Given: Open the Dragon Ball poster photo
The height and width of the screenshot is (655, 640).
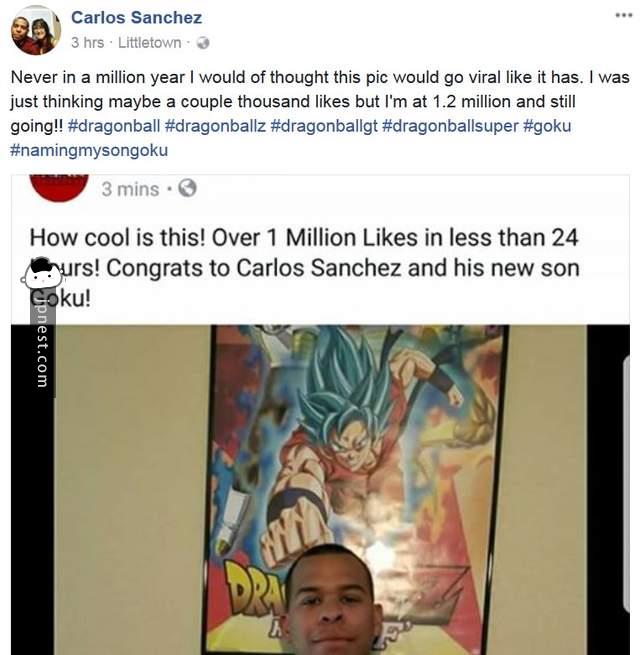Looking at the screenshot, I should (320, 490).
